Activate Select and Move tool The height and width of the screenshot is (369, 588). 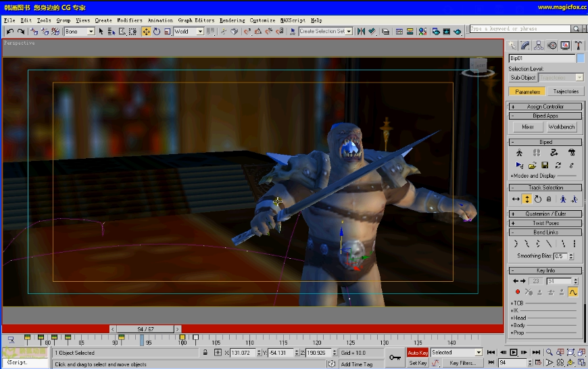click(x=146, y=32)
